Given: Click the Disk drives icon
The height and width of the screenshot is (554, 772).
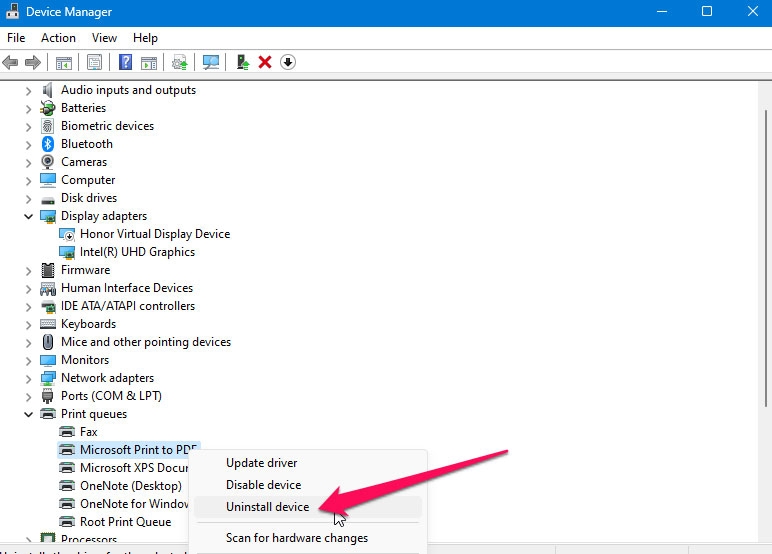Looking at the screenshot, I should [48, 199].
